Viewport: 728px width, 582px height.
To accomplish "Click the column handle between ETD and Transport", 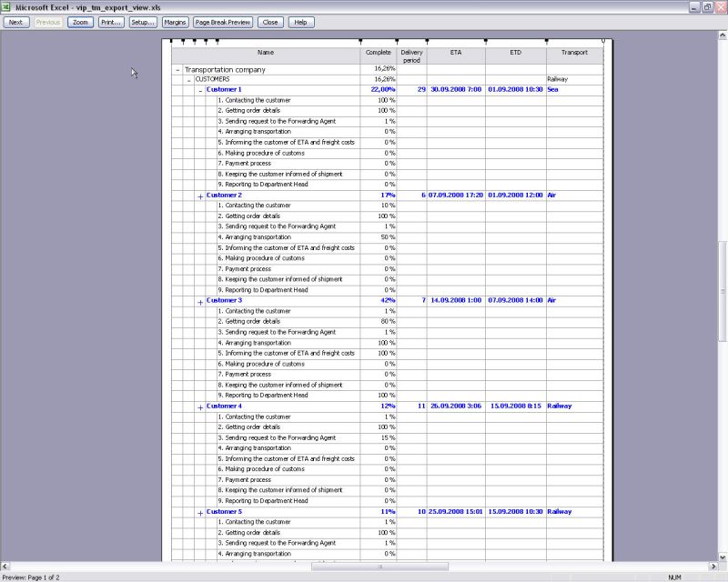I will click(x=547, y=42).
